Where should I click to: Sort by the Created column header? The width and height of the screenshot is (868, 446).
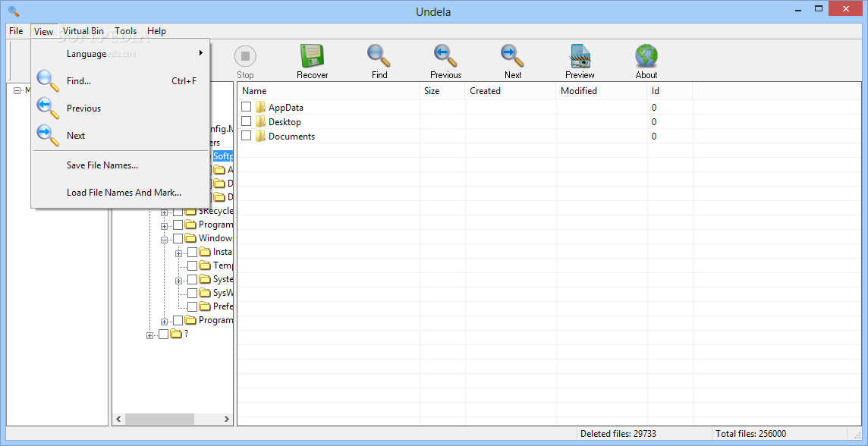511,91
